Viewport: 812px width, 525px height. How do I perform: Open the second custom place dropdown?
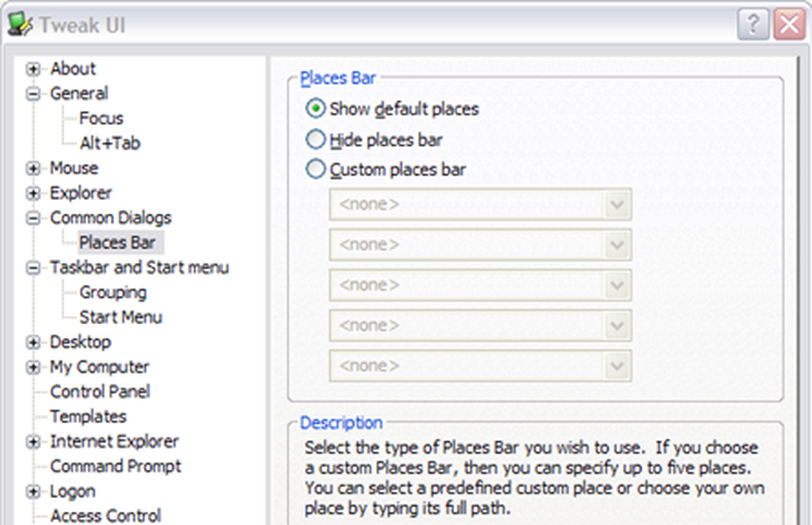[617, 245]
